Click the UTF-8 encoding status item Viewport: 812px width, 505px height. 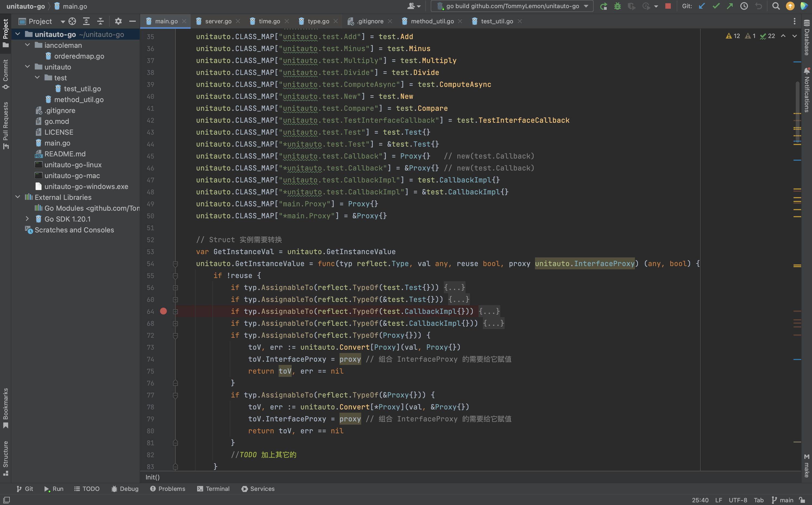tap(738, 500)
